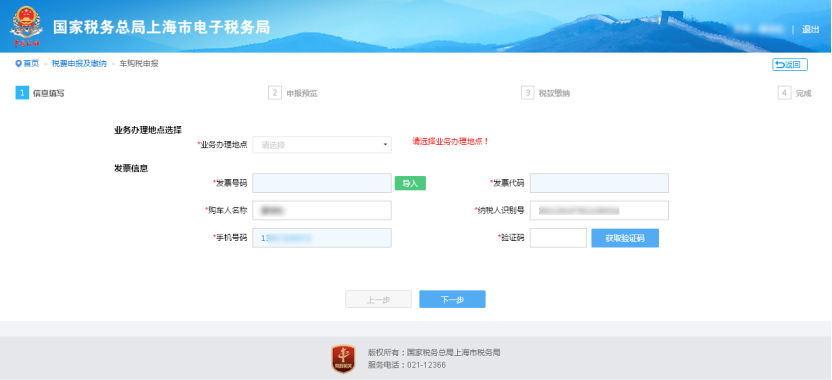Click the 纳税人识别号 input field
The width and height of the screenshot is (832, 380).
click(x=599, y=210)
